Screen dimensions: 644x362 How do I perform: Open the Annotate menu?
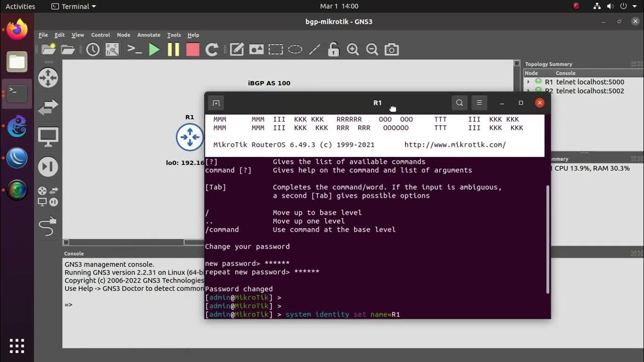point(149,35)
